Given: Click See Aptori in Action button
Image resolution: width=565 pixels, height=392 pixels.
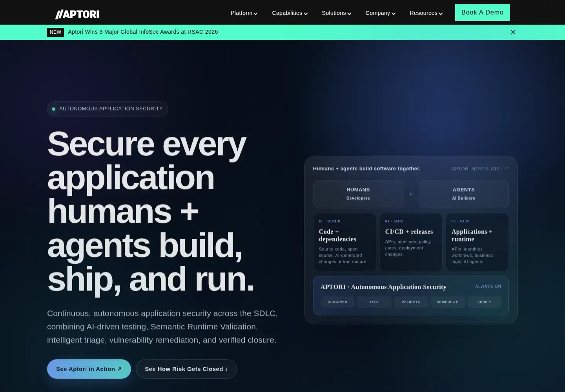Looking at the screenshot, I should [89, 369].
